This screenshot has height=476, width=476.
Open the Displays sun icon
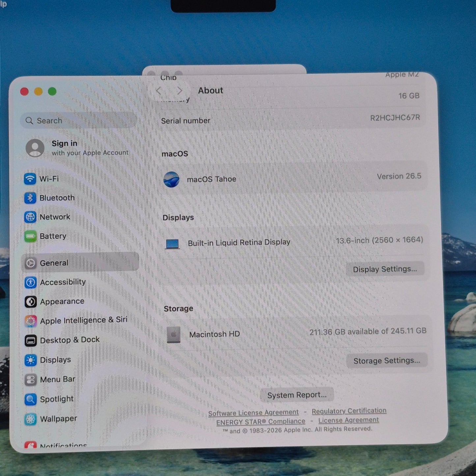click(31, 360)
